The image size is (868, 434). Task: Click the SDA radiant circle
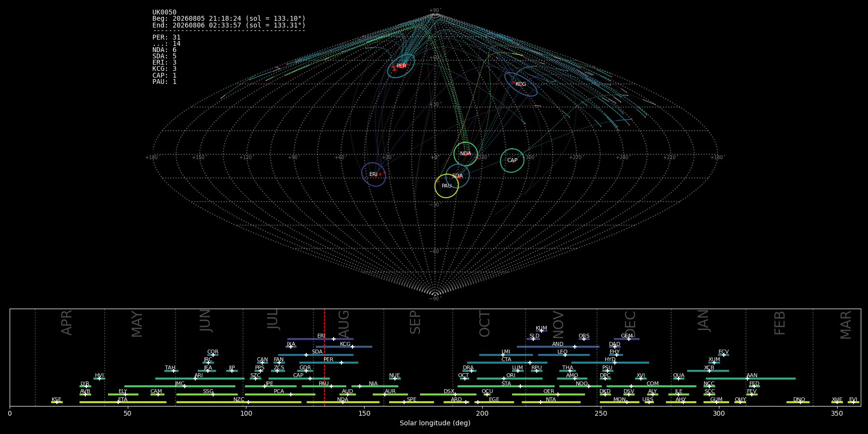point(458,176)
